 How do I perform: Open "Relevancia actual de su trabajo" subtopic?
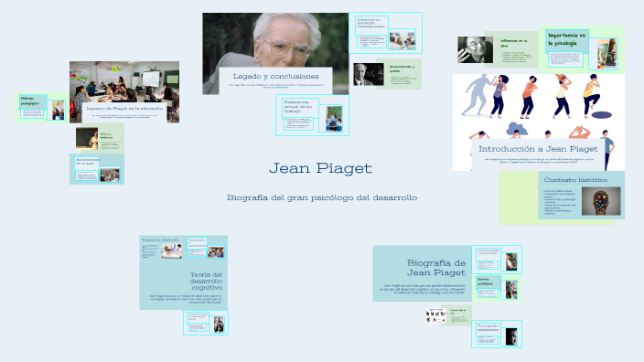coord(298,106)
